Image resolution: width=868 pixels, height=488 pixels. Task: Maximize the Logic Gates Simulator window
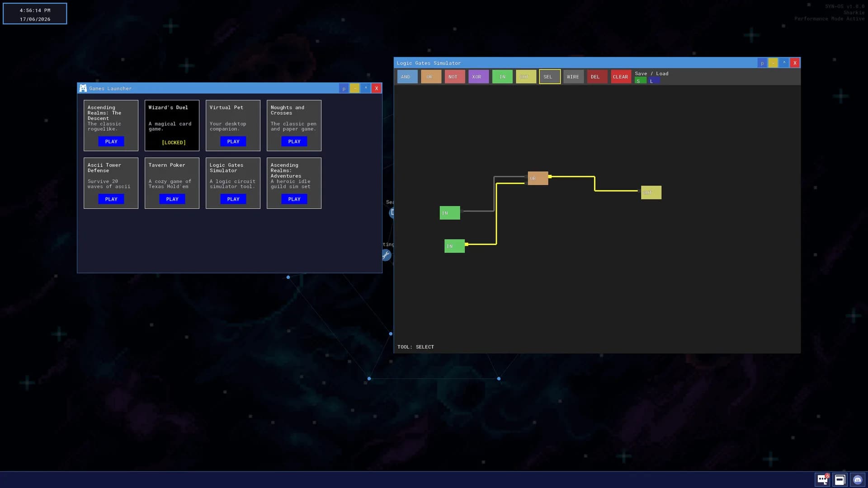784,63
